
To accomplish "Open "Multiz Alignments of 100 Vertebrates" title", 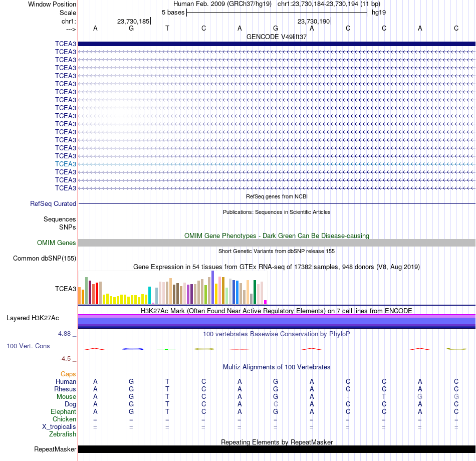I will (277, 367).
